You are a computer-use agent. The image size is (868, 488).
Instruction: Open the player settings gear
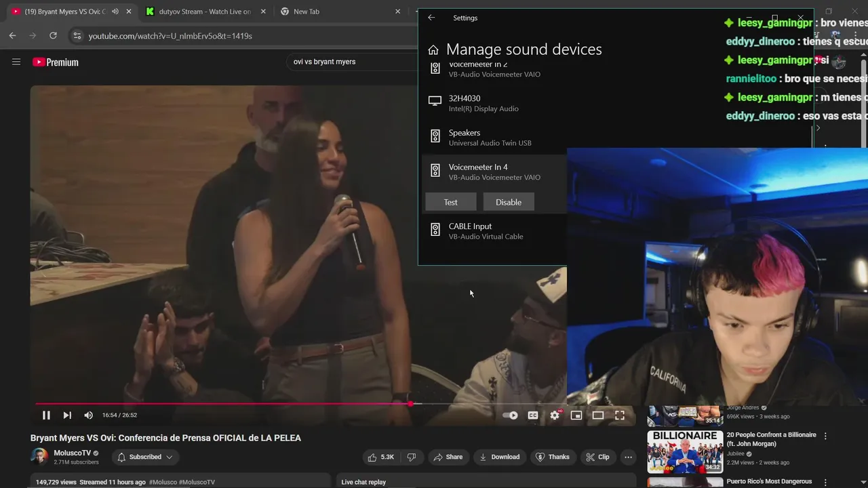point(555,415)
